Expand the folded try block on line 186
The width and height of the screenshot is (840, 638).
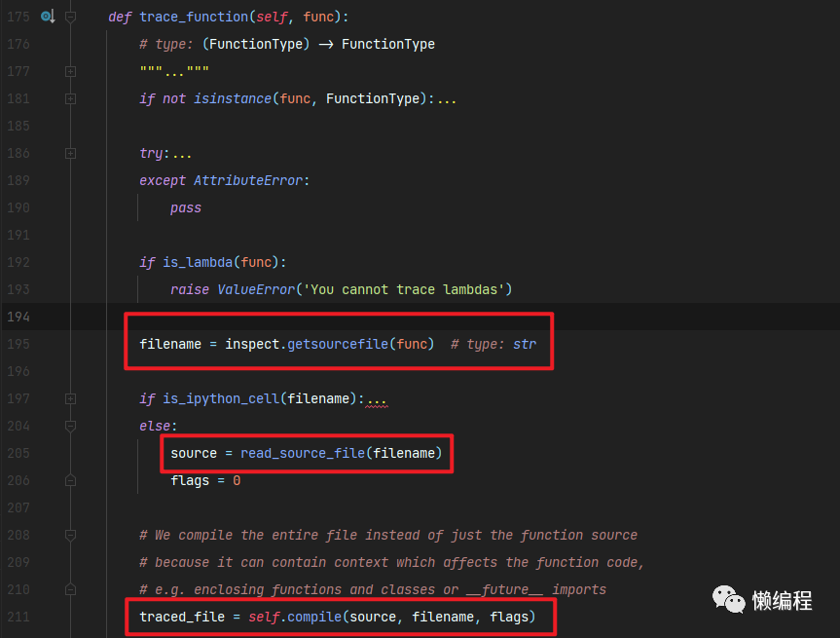70,153
